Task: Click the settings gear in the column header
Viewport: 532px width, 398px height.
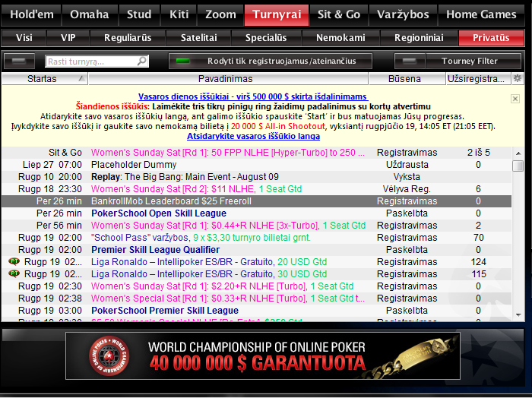Action: [518, 78]
